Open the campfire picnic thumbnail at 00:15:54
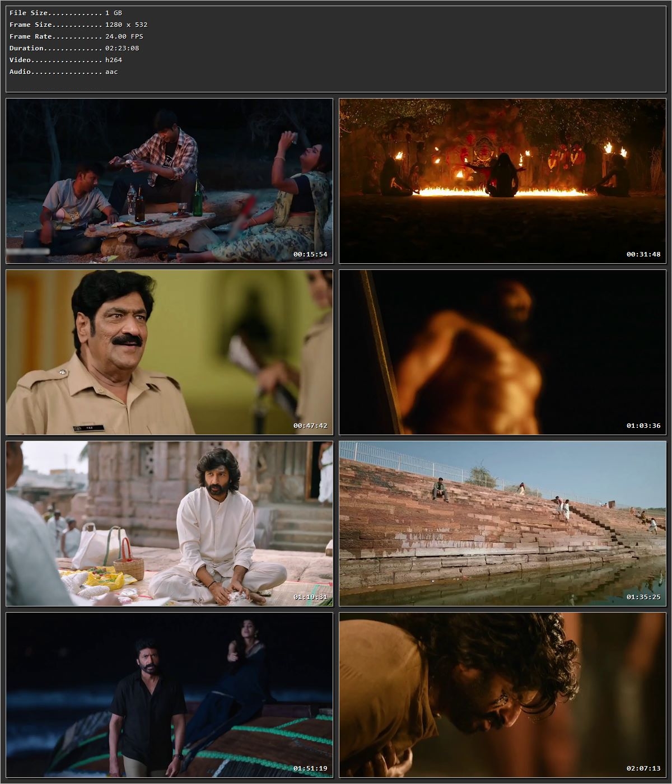 [x=168, y=179]
